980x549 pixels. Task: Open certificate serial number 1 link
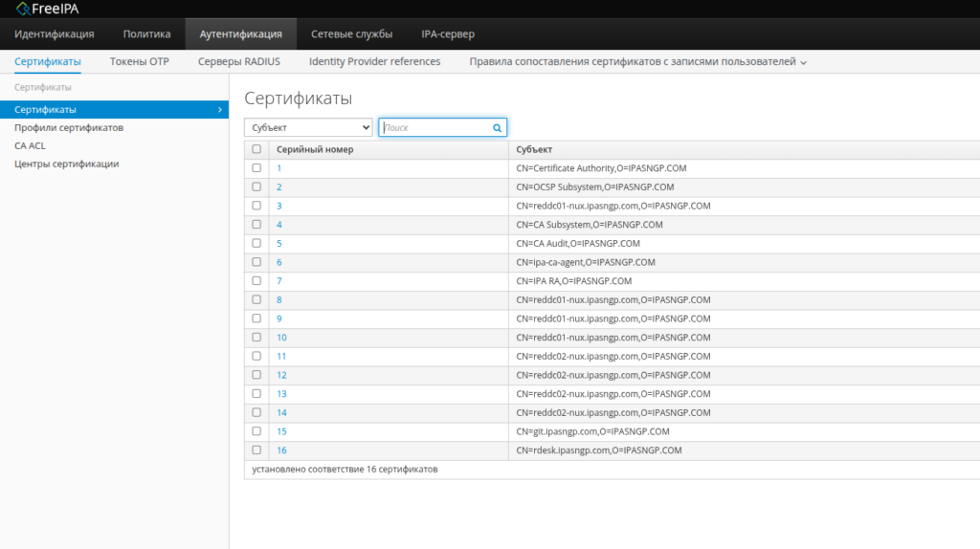point(278,168)
